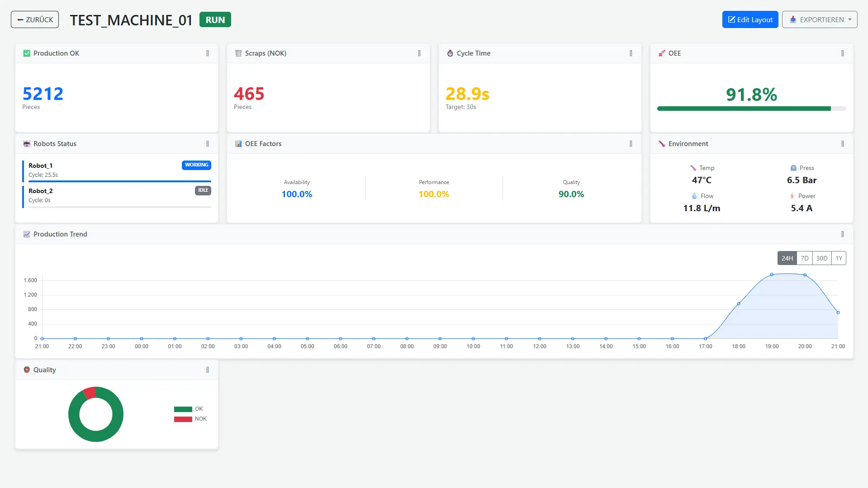This screenshot has height=488, width=868.
Task: Expand the Exportieren dropdown
Action: 820,20
